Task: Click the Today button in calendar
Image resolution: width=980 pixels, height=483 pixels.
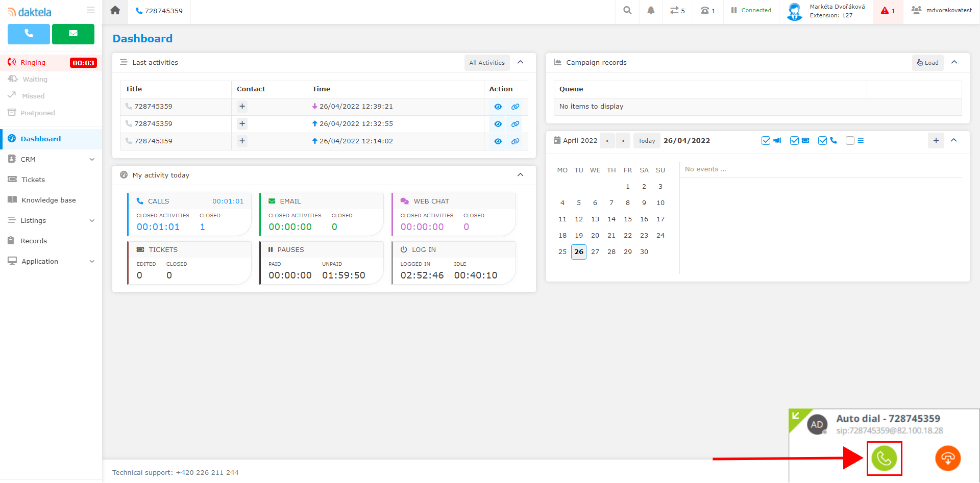Action: pos(646,140)
